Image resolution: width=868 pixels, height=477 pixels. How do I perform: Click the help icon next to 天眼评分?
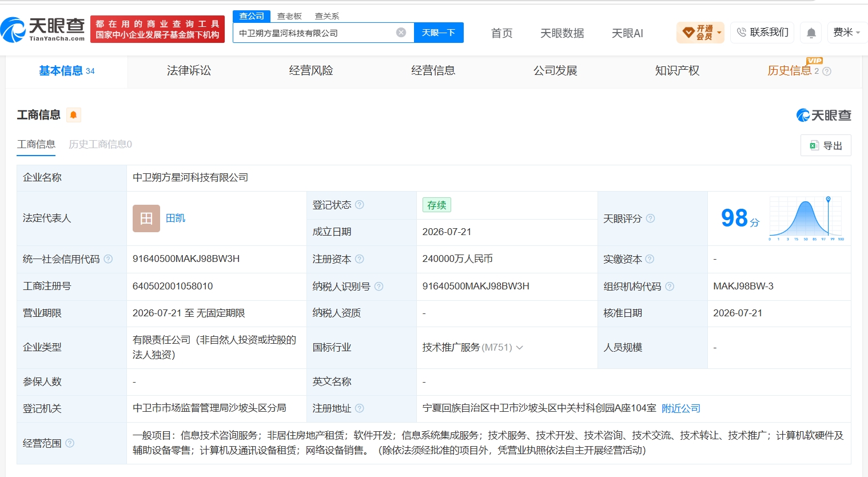coord(650,218)
